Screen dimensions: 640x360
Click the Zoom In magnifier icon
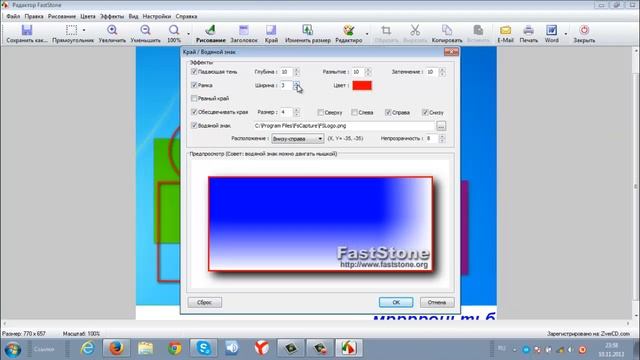[x=112, y=30]
